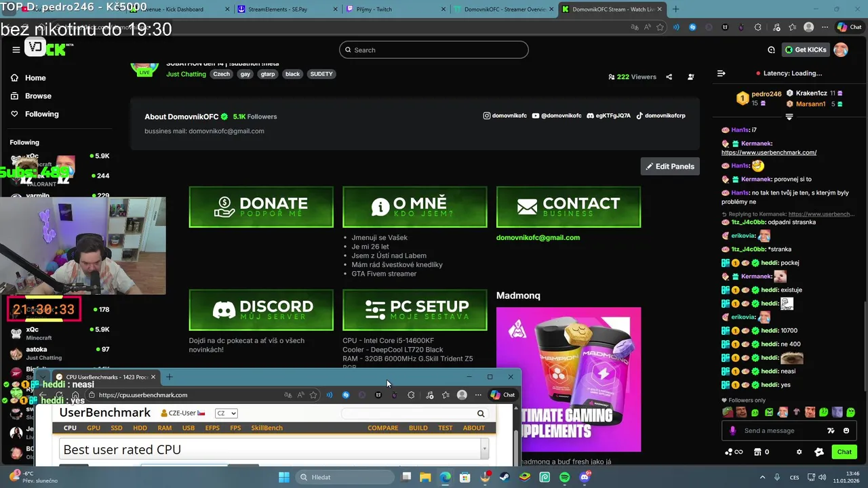The width and height of the screenshot is (868, 488).
Task: Open tab list chevron in UserBenchmark window
Action: click(x=42, y=378)
